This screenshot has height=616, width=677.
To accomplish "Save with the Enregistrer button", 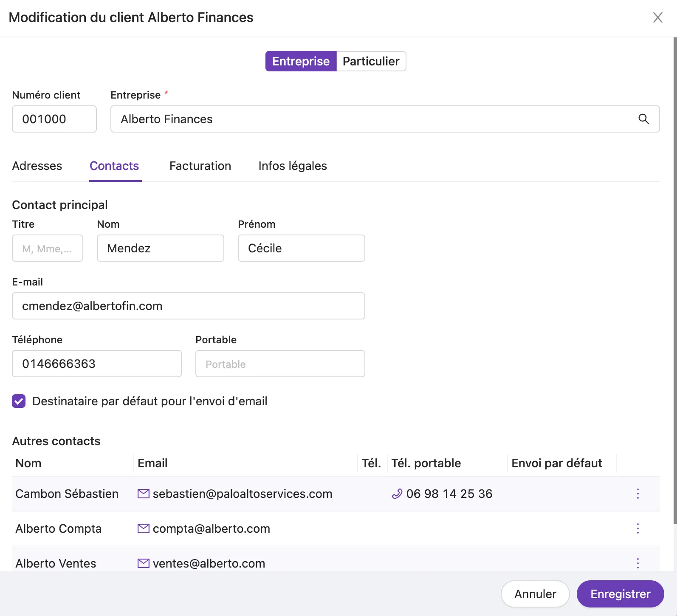I will [620, 594].
